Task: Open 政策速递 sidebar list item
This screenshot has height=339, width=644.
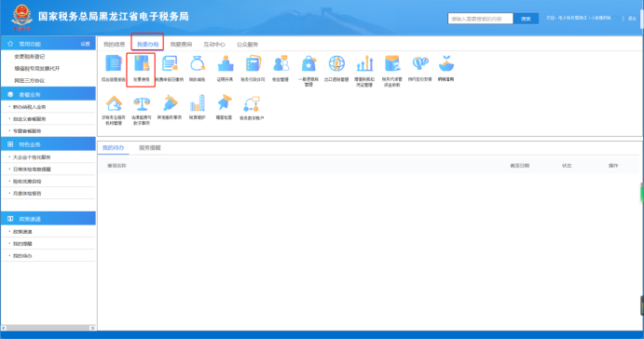Action: click(22, 232)
